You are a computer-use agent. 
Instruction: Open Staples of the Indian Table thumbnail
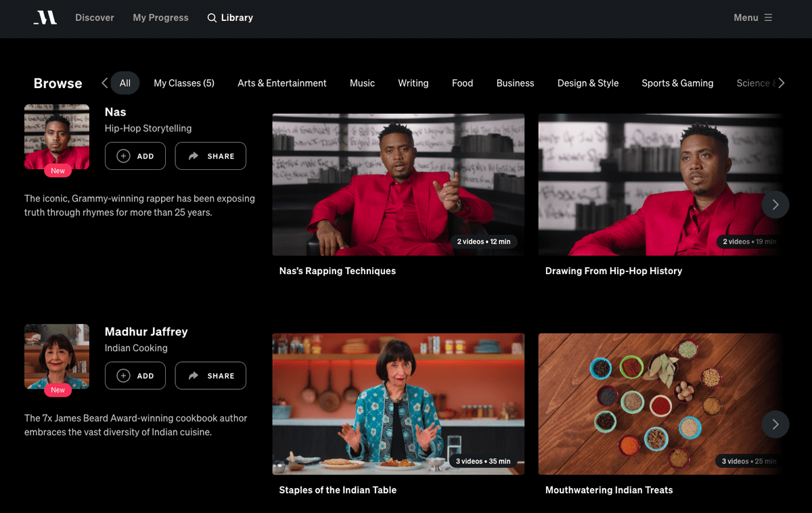399,404
